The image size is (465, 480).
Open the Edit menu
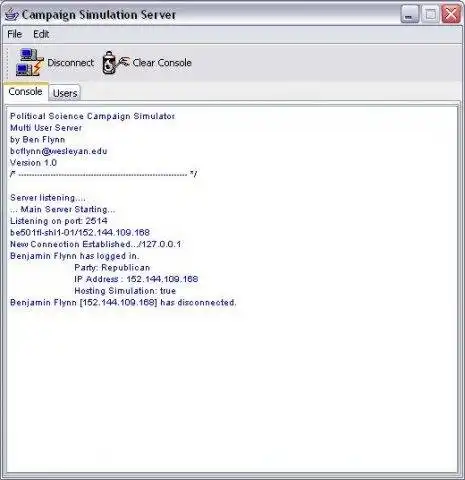click(41, 34)
